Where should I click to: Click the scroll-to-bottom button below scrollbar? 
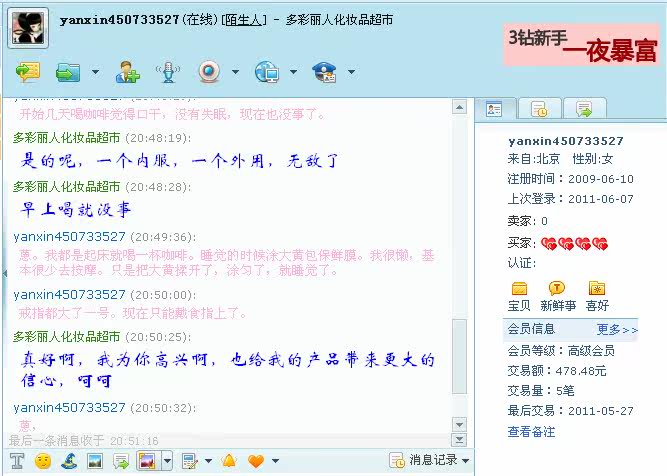click(x=459, y=439)
